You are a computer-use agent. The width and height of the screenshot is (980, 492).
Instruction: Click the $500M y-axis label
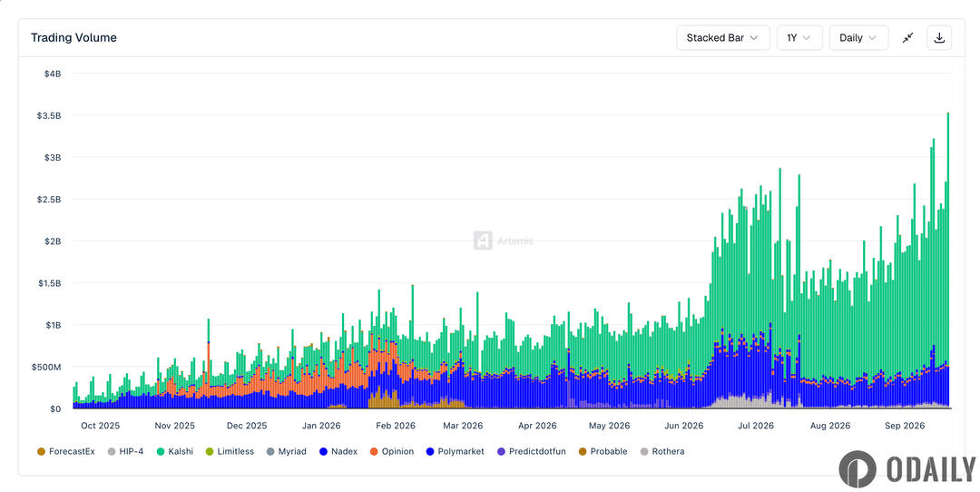(x=45, y=367)
